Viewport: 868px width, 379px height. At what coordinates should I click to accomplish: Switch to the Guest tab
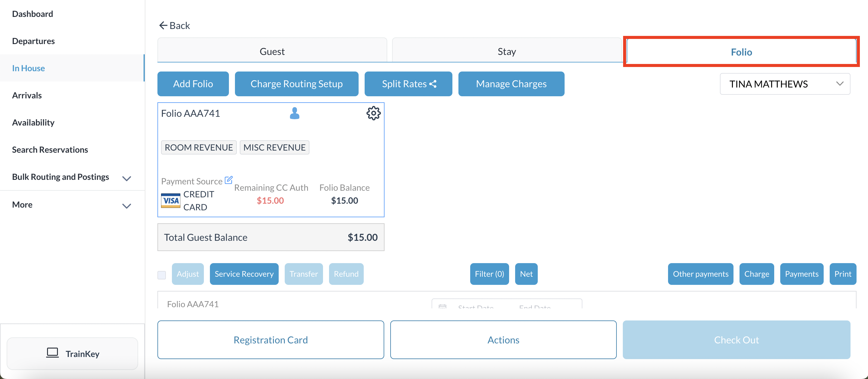click(272, 51)
